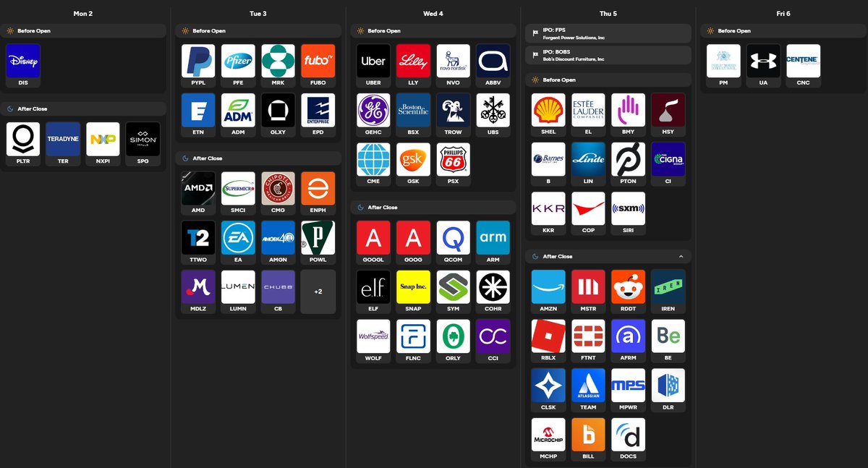Open Simon Malls SPG tile
The width and height of the screenshot is (868, 468).
(x=142, y=143)
